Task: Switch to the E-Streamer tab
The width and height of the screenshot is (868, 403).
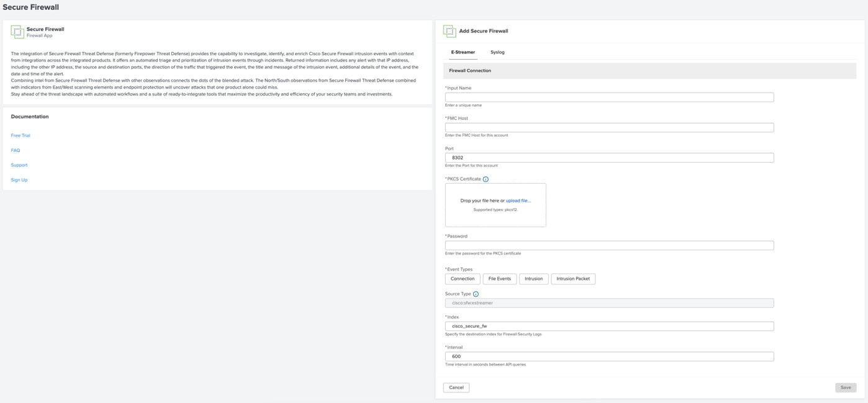Action: pyautogui.click(x=463, y=52)
